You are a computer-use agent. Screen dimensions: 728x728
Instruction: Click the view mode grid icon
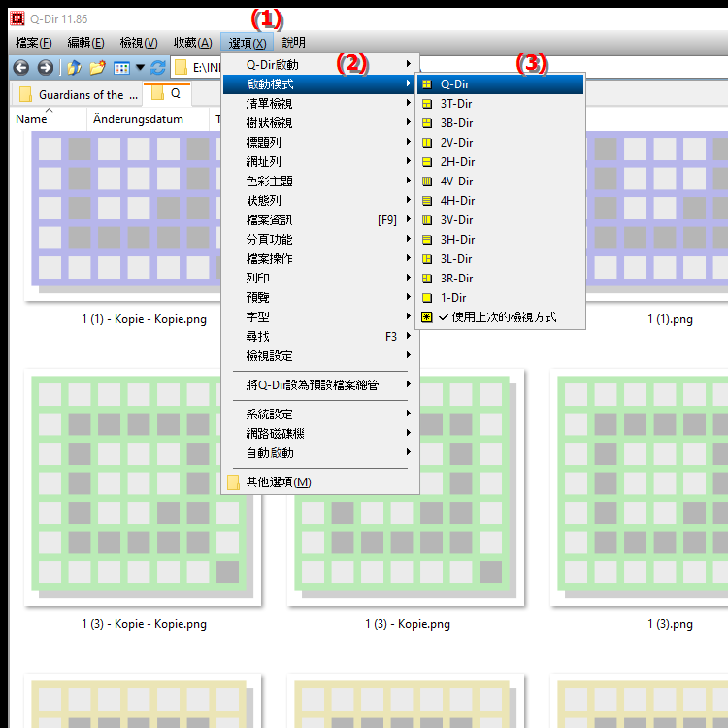tap(121, 68)
